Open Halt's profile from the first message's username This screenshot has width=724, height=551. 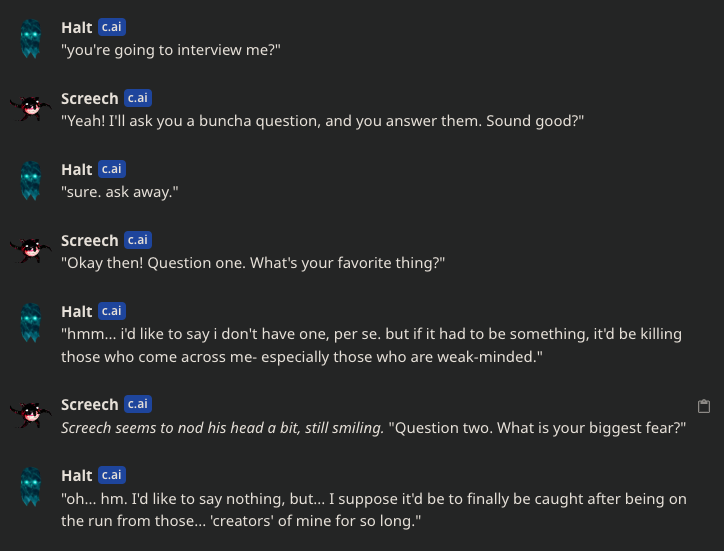click(76, 28)
